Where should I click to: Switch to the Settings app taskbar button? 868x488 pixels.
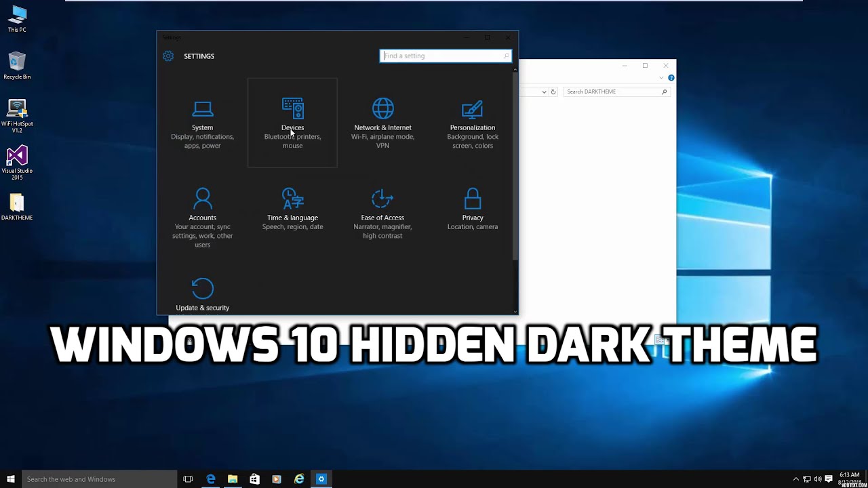point(321,479)
